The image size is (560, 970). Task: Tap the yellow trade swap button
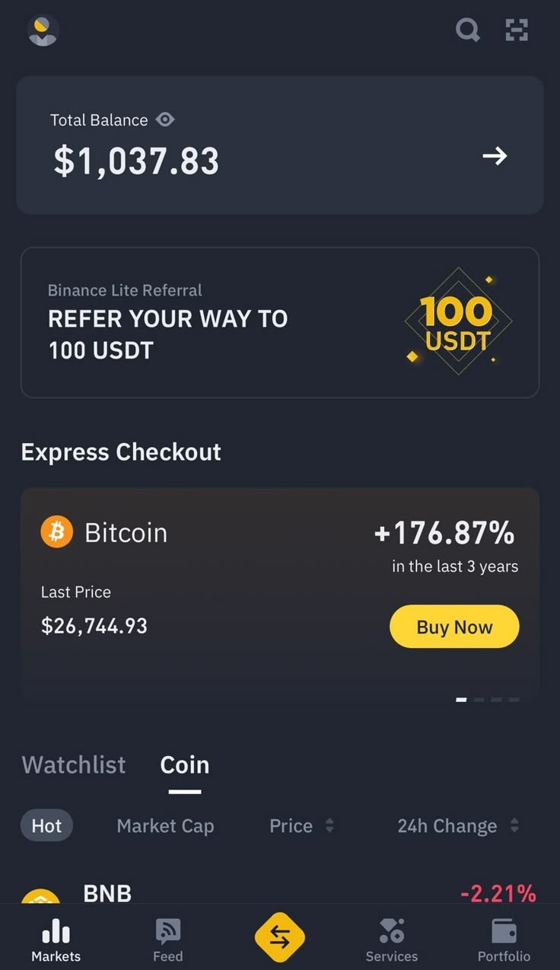pyautogui.click(x=279, y=938)
